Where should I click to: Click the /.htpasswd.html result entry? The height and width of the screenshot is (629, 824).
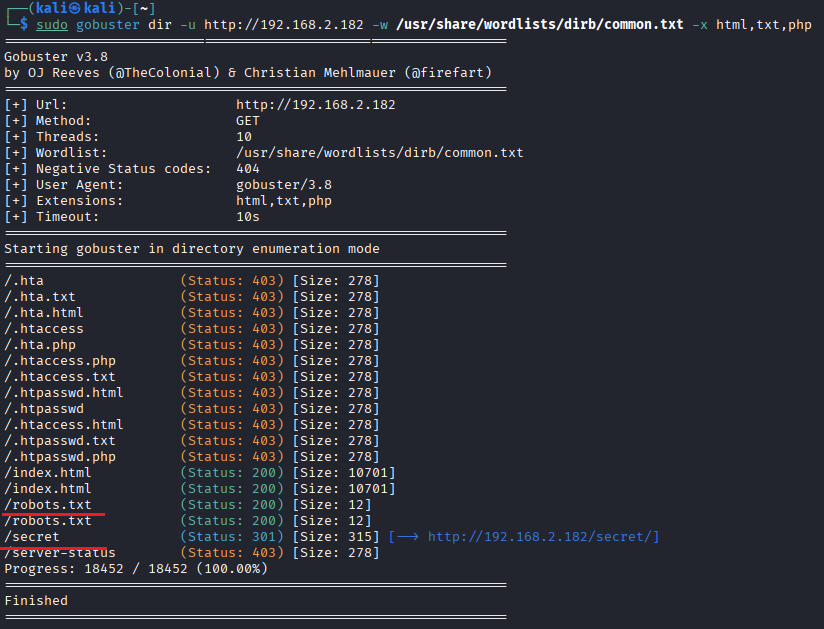[x=64, y=393]
